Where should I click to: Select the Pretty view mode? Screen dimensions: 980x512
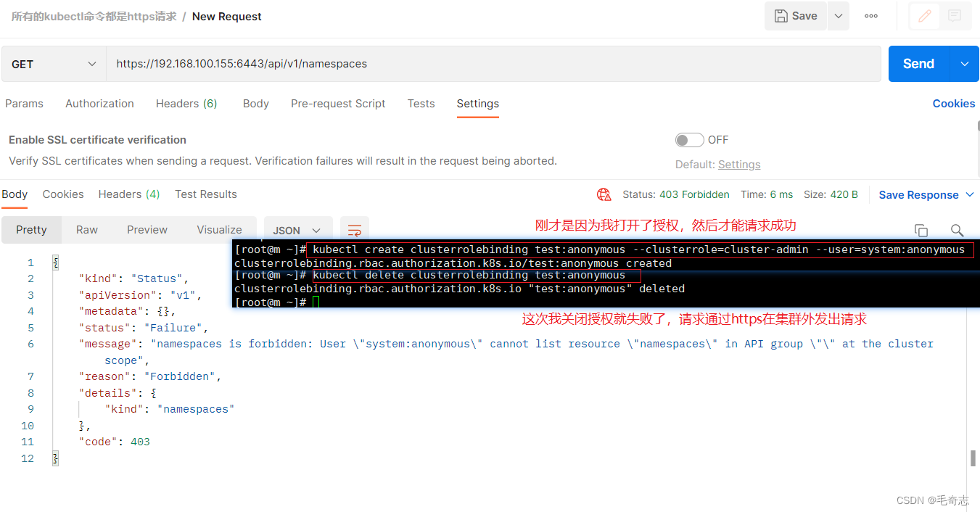(31, 230)
